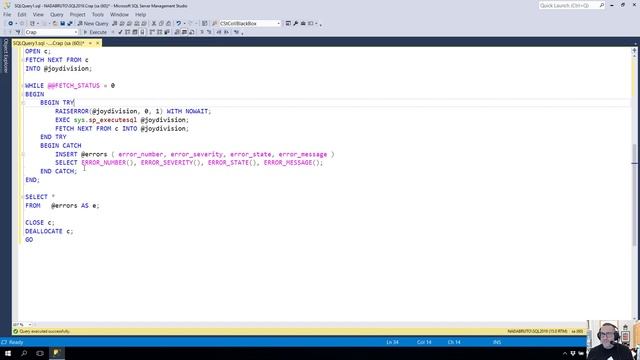This screenshot has height=360, width=640.
Task: Click the Windows Start button
Action: (8, 353)
